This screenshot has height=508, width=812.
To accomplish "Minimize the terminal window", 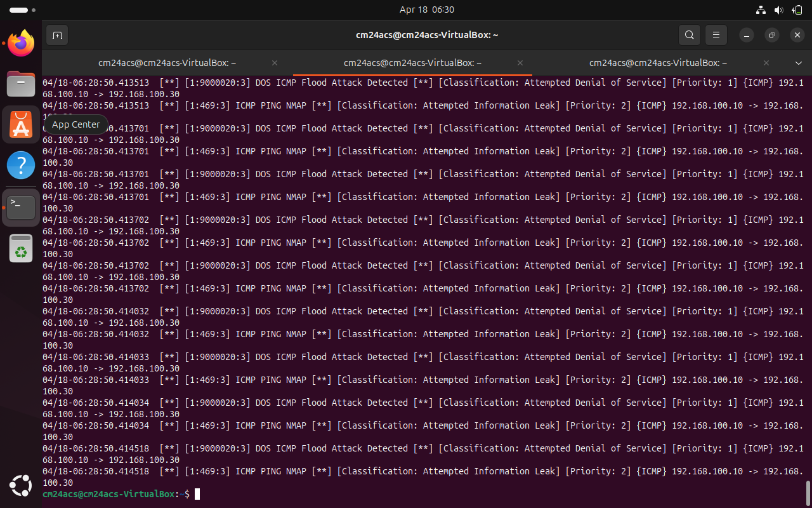I will (x=747, y=35).
